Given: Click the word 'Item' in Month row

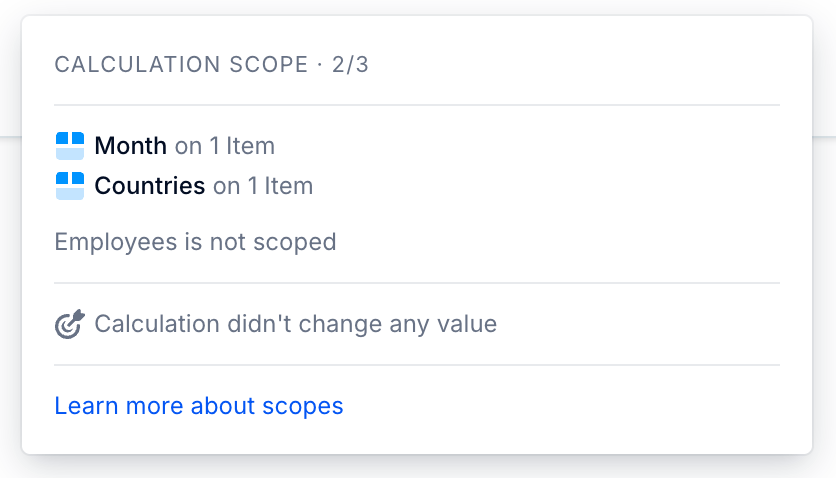Looking at the screenshot, I should pyautogui.click(x=251, y=146).
